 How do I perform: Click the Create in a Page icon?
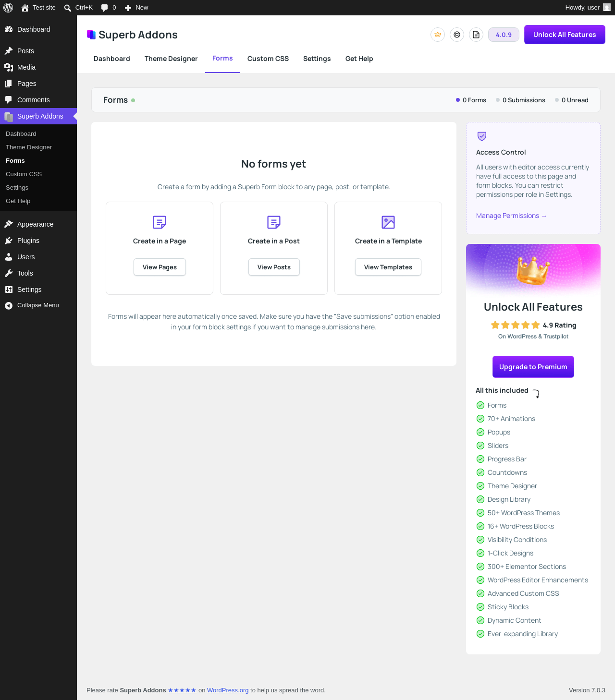coord(160,222)
